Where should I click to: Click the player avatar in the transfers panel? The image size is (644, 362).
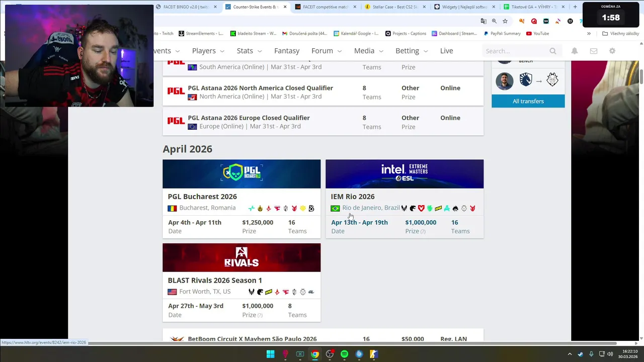pos(505,81)
